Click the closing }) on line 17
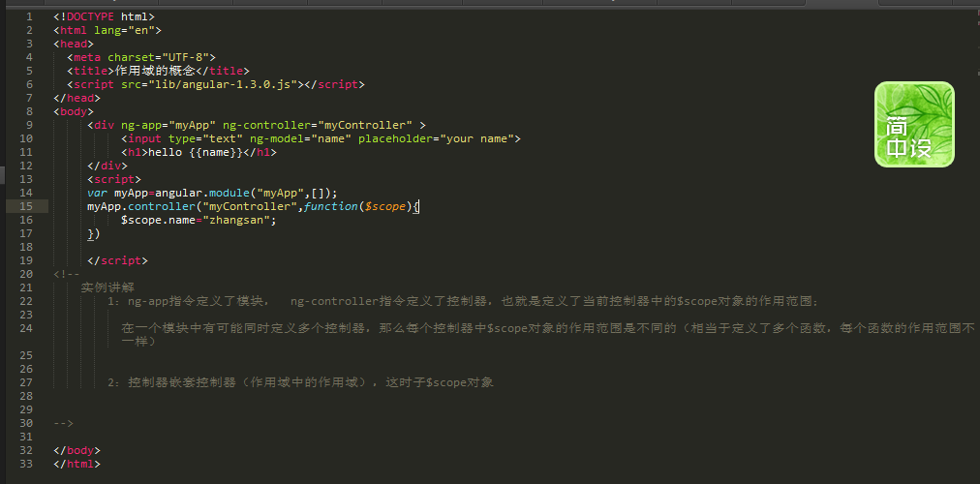 tap(94, 233)
